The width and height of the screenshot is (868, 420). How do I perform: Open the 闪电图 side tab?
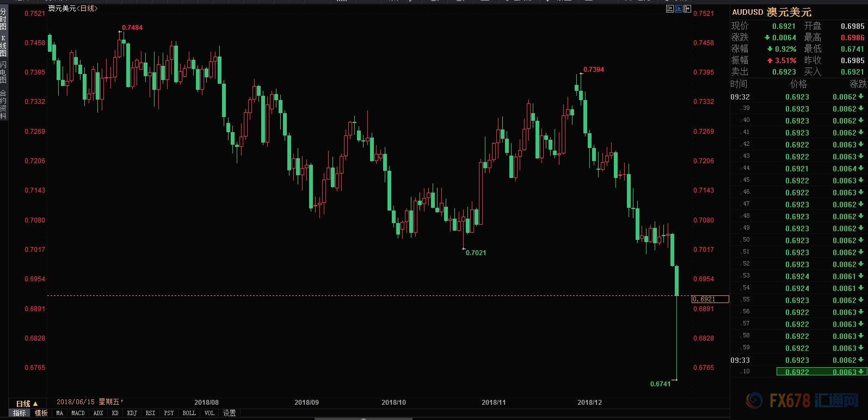pyautogui.click(x=3, y=72)
